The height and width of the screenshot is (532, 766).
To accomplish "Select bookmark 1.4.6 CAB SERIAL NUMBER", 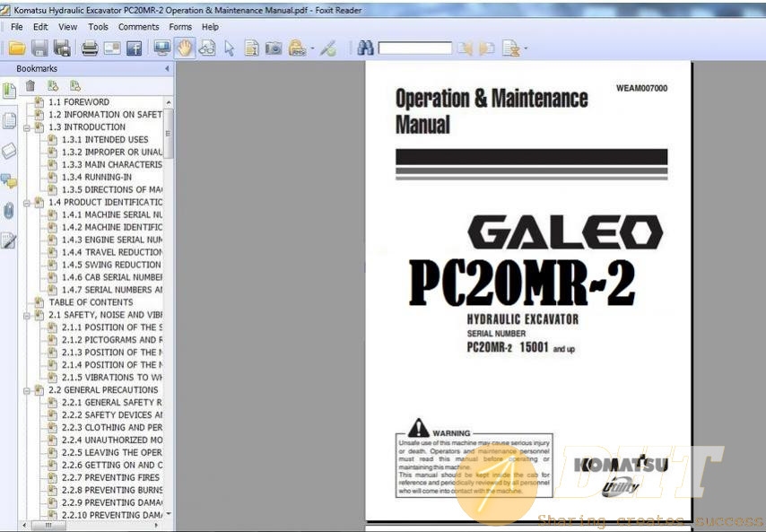I will 112,277.
